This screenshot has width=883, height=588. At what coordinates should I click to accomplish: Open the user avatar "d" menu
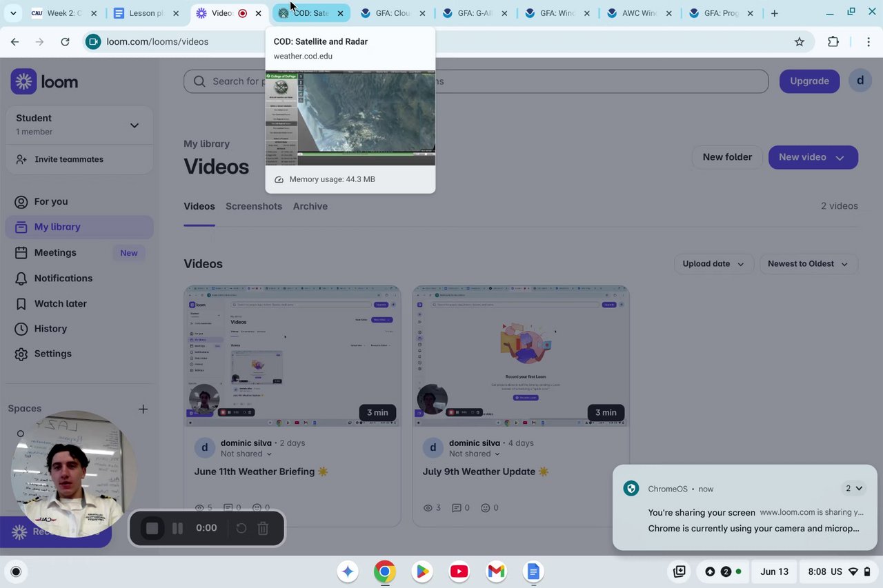860,81
